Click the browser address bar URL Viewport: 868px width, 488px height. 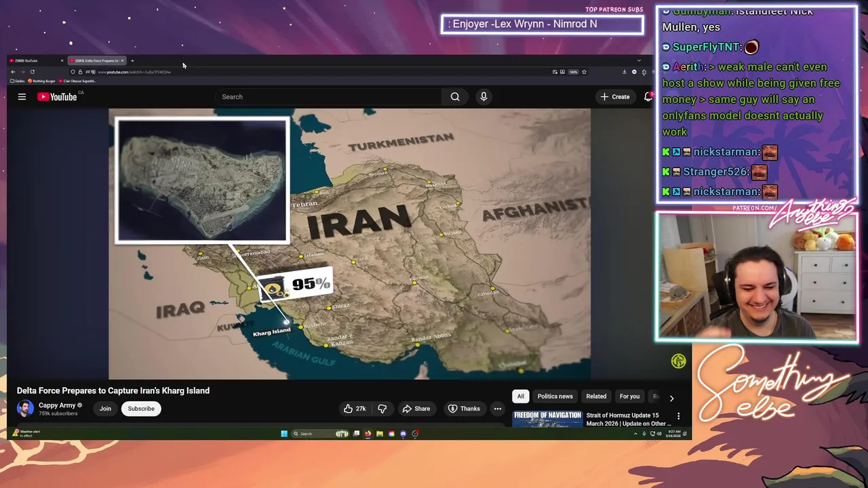click(134, 72)
